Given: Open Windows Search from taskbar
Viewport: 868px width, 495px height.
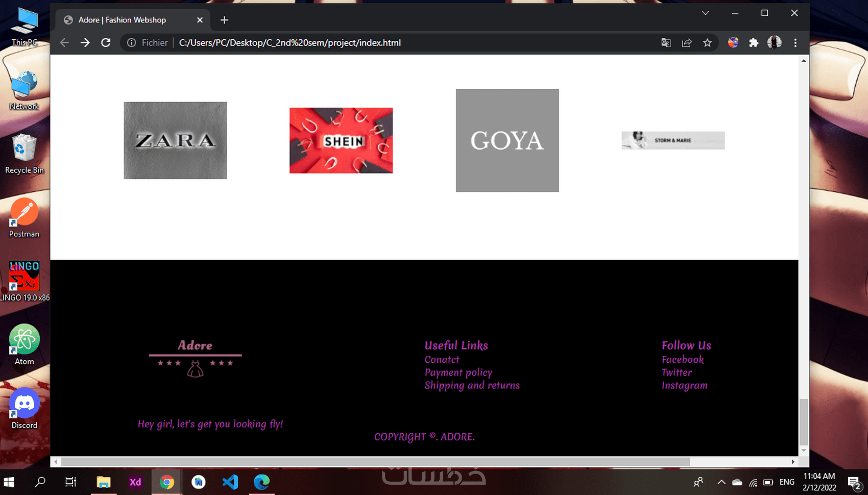Looking at the screenshot, I should [40, 482].
